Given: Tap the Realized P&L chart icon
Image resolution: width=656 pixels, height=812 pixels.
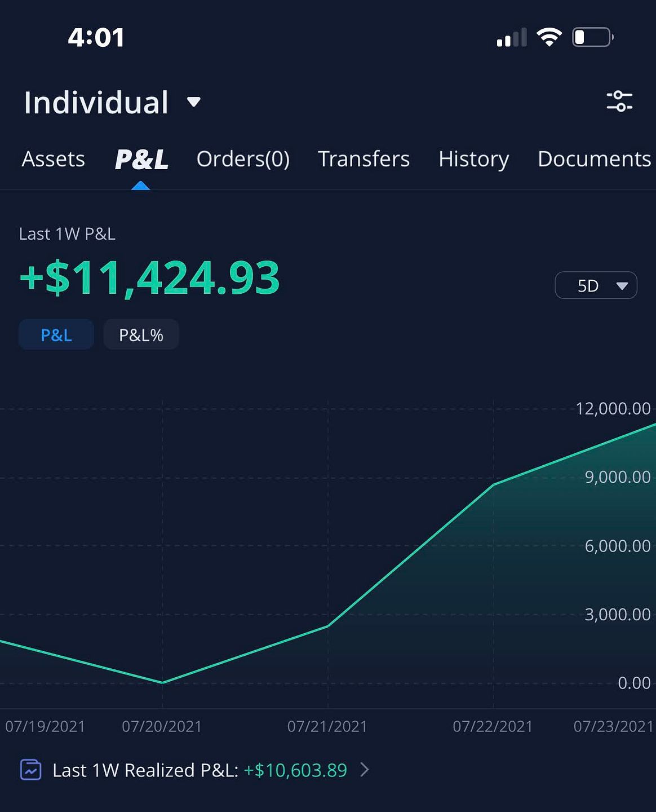Looking at the screenshot, I should pos(30,770).
